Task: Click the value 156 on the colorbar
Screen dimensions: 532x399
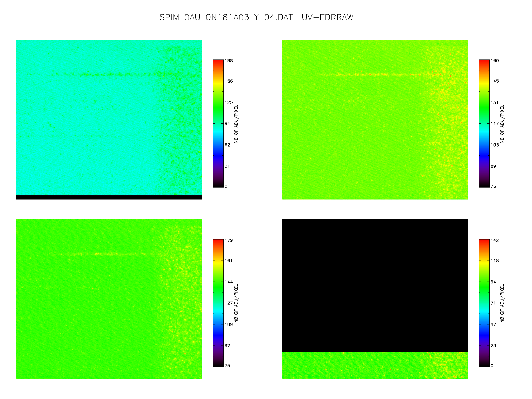Action: pyautogui.click(x=229, y=81)
